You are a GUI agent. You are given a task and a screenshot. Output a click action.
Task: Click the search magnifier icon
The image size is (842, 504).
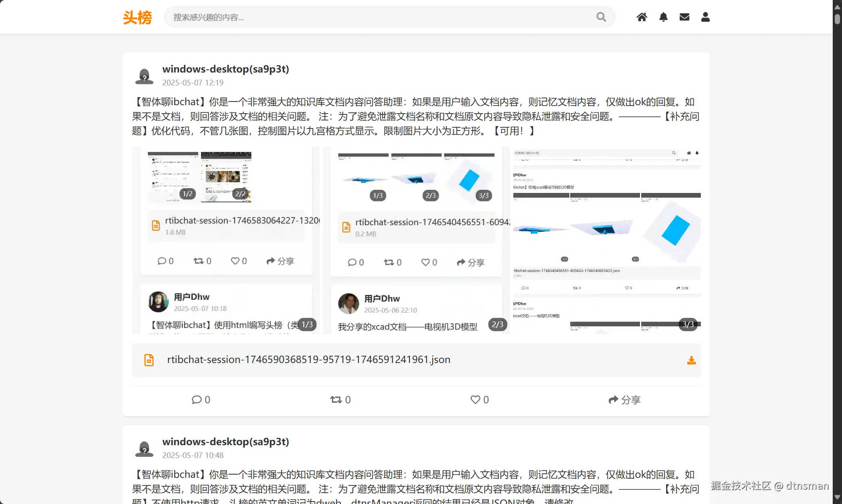[x=600, y=17]
